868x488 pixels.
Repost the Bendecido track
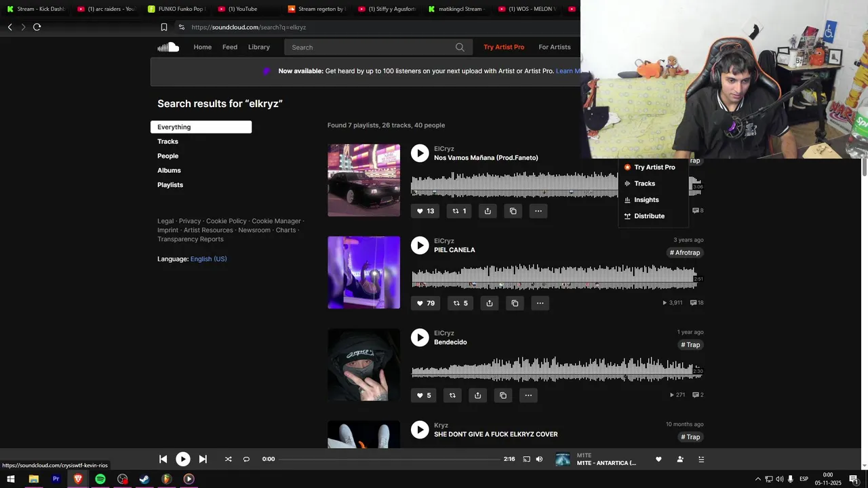(x=452, y=395)
